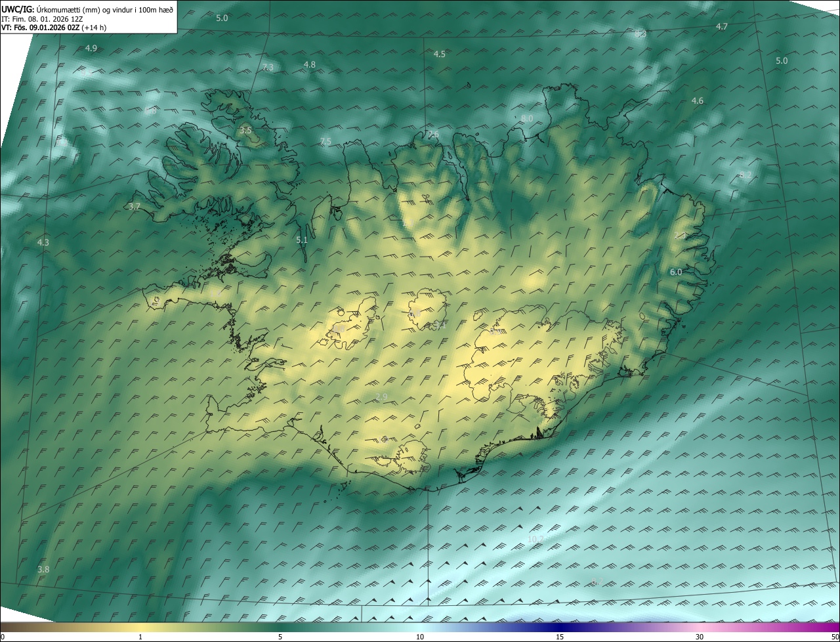This screenshot has height=642, width=840.
Task: Select the "7.5" value label
Action: click(x=325, y=142)
